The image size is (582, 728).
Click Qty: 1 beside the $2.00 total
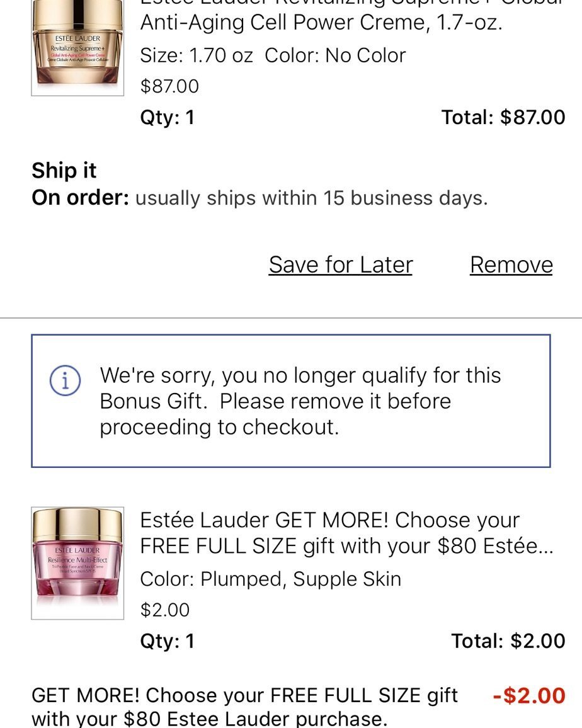tap(168, 641)
